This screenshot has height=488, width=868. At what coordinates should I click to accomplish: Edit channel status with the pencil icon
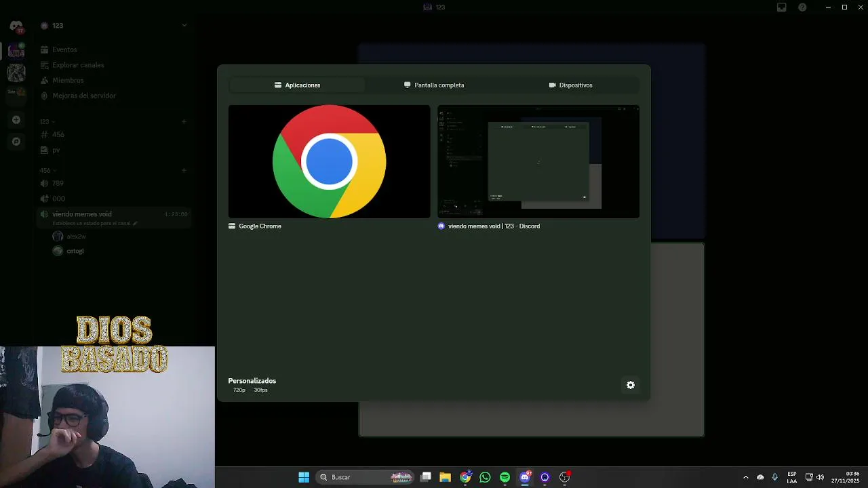pyautogui.click(x=136, y=223)
